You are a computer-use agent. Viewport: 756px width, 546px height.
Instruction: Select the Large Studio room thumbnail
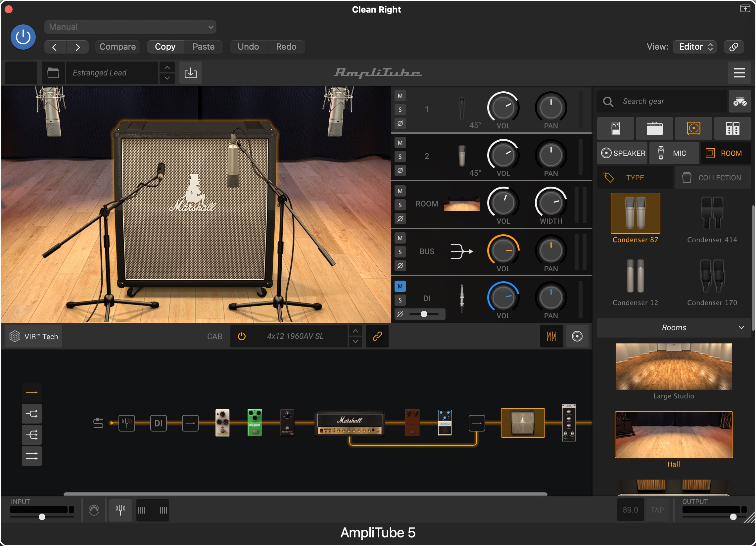674,367
